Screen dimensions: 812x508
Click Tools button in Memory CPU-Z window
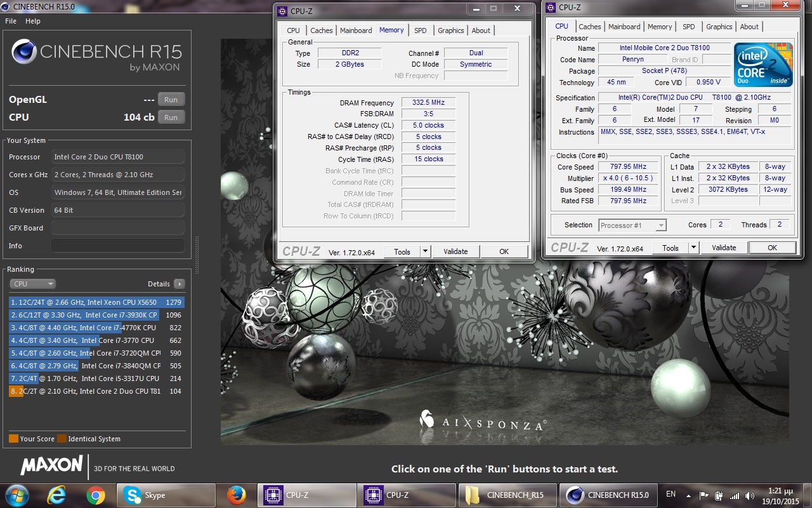(x=402, y=251)
